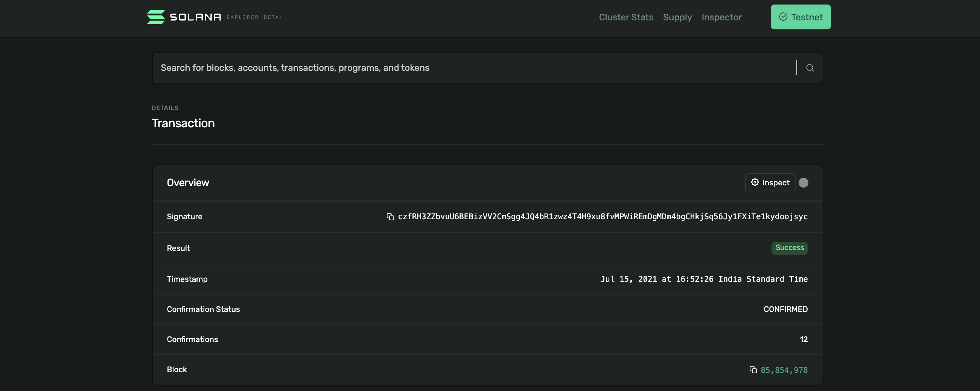Copy the transaction signature via copy icon

pos(390,217)
